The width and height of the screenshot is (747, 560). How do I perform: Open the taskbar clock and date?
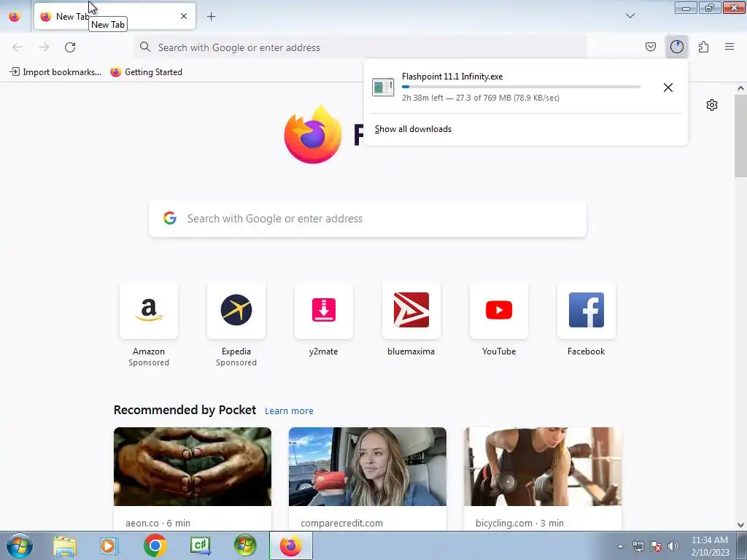pos(710,545)
